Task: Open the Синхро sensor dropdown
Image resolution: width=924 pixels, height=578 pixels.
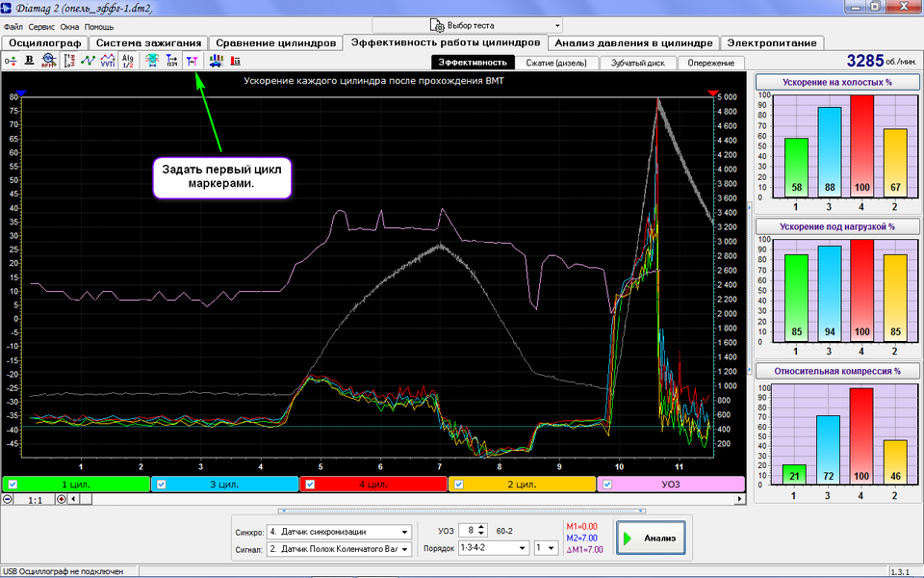Action: point(339,532)
